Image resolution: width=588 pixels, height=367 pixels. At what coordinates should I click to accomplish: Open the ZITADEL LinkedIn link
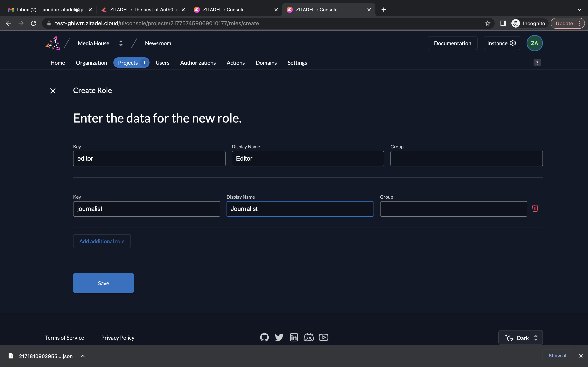point(294,337)
